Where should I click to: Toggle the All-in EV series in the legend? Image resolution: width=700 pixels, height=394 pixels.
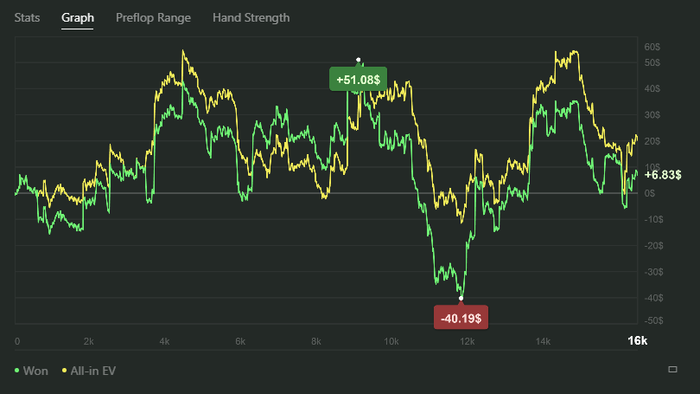[x=89, y=371]
